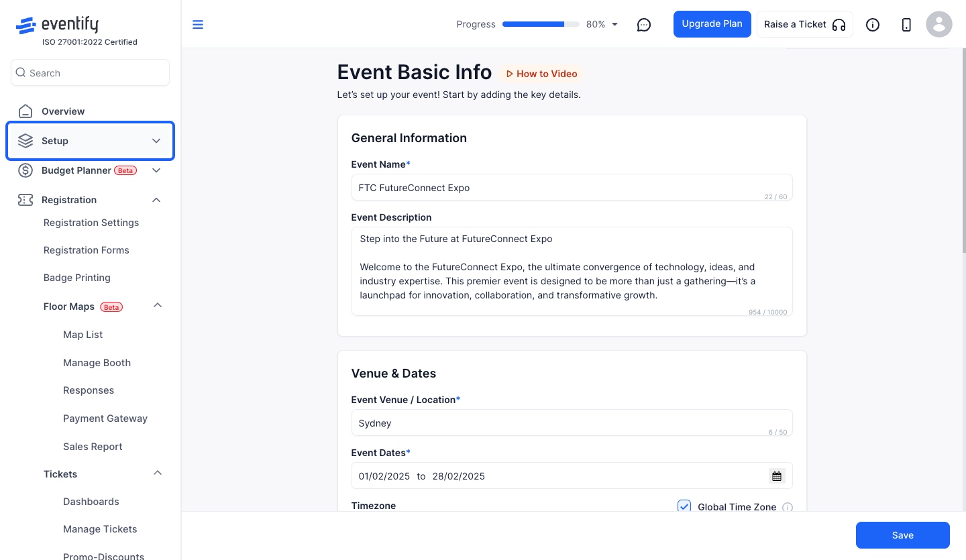Screen dimensions: 966x560
Task: Click the page vertical scrollbar
Action: coord(963,150)
